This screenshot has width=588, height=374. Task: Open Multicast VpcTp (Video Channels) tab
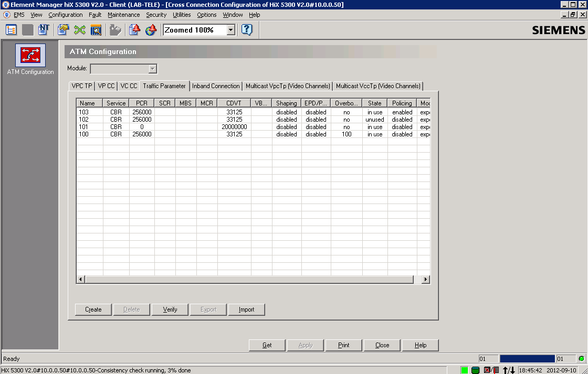click(x=288, y=86)
